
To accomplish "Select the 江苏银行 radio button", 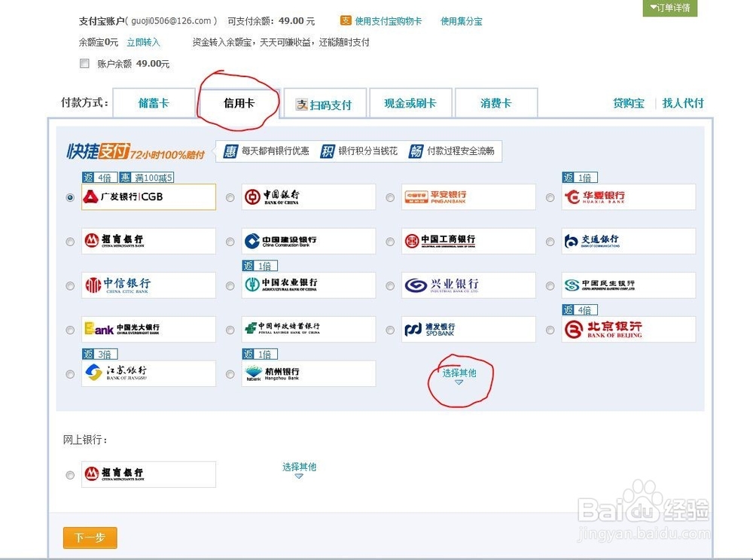I will pyautogui.click(x=70, y=374).
